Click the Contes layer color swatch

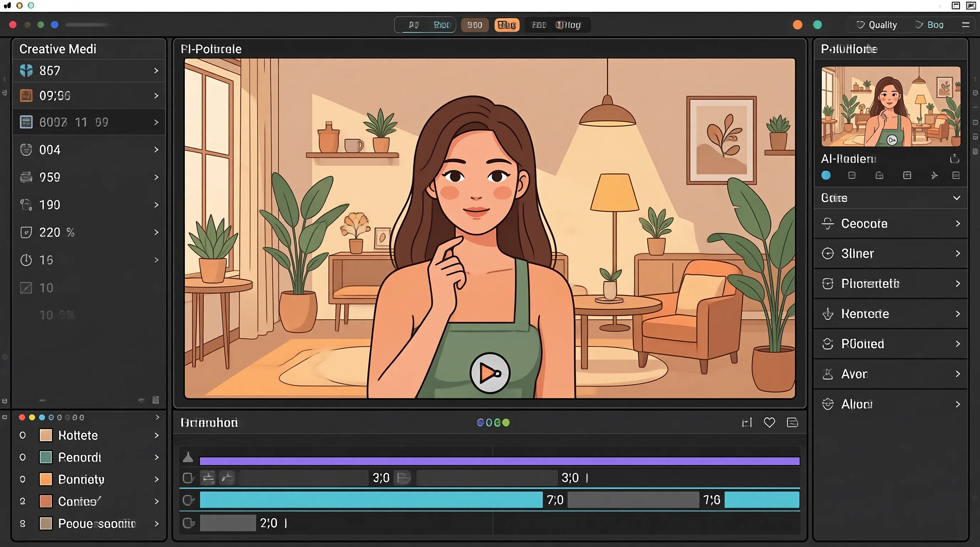click(x=46, y=501)
